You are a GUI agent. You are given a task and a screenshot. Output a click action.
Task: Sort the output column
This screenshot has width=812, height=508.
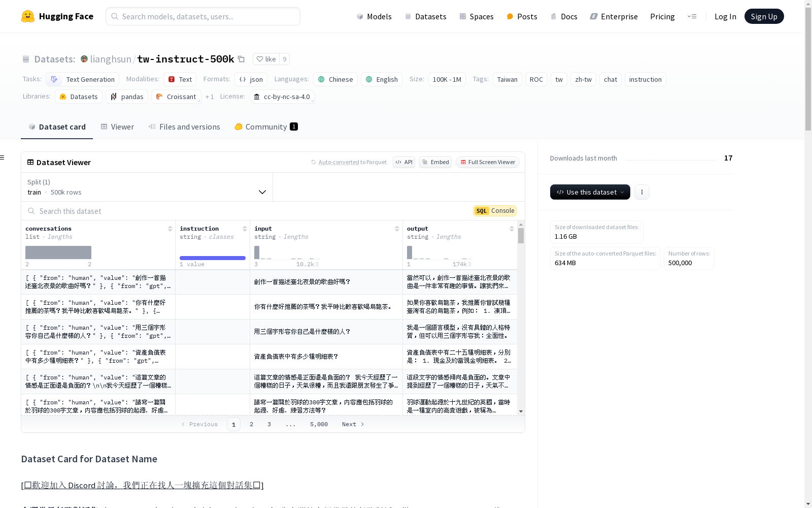point(512,229)
